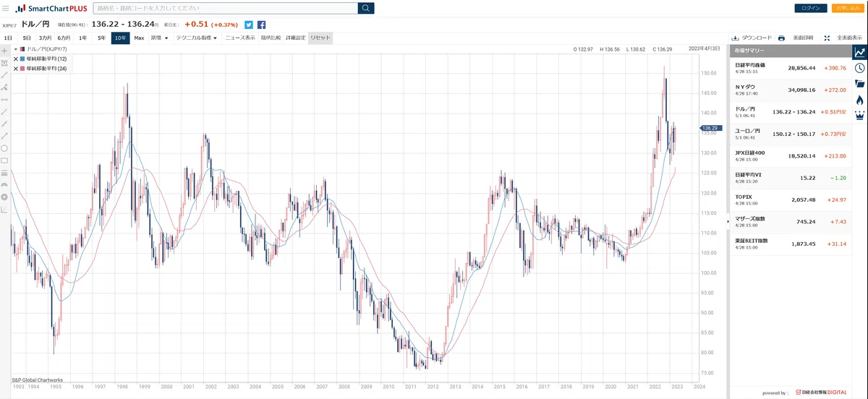868x399 pixels.
Task: Open the flame hot topics icon
Action: (x=859, y=100)
